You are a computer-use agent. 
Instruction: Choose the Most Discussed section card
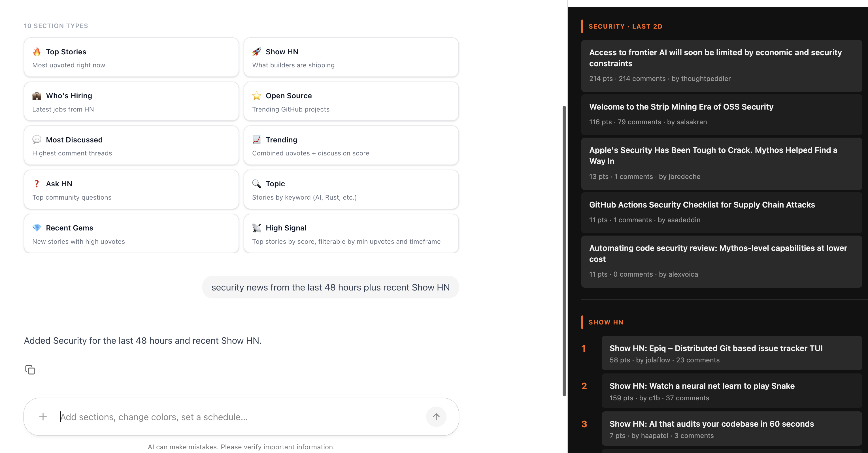(131, 145)
